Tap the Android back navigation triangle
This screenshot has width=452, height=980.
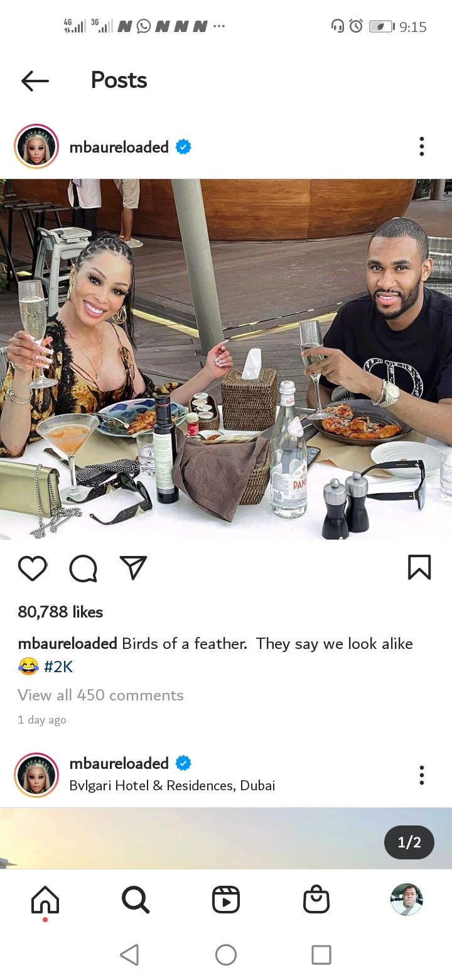coord(129,955)
